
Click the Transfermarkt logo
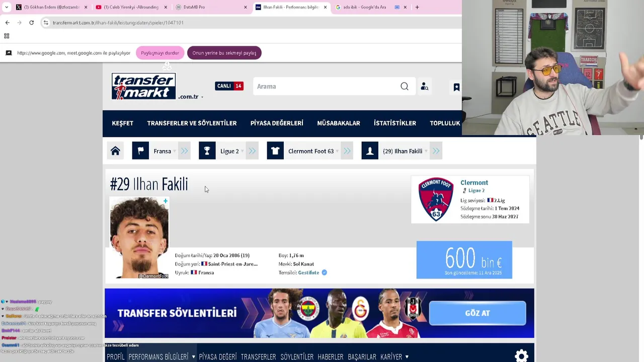tap(143, 86)
